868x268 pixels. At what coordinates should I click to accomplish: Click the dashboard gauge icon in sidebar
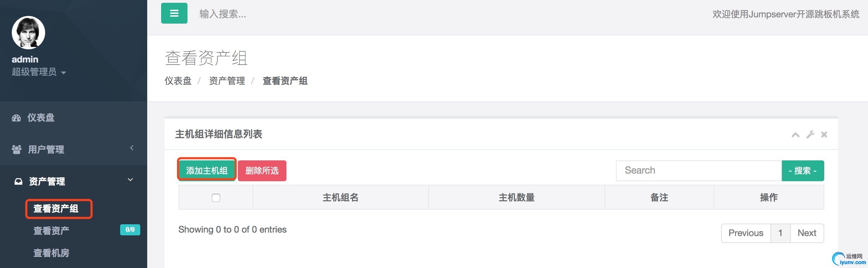pos(16,118)
